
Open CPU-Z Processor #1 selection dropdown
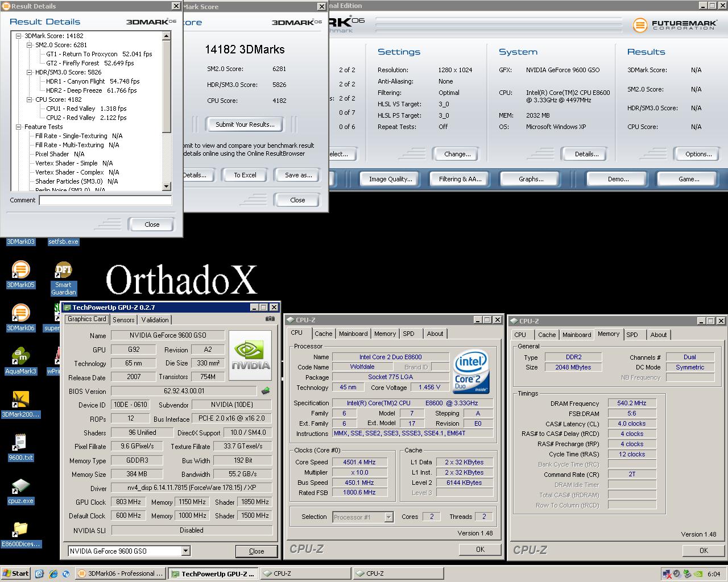click(x=388, y=517)
